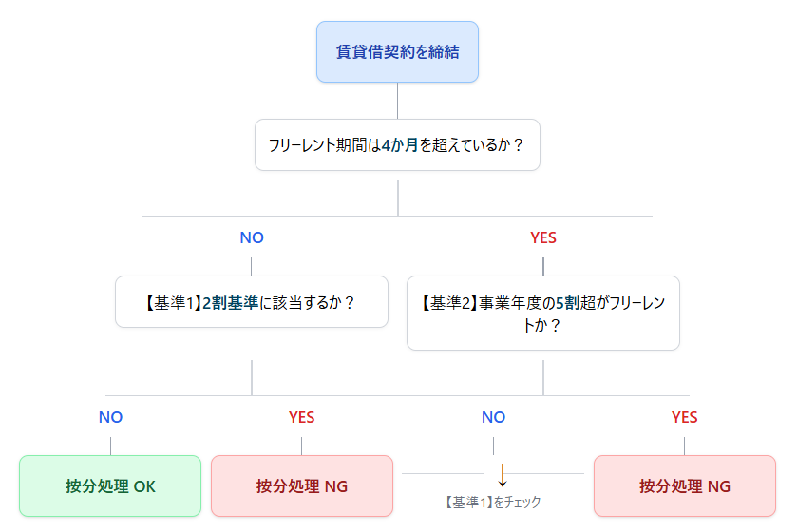Image resolution: width=797 pixels, height=532 pixels.
Task: Click the 【基準1】をチェック caption text
Action: 493,502
